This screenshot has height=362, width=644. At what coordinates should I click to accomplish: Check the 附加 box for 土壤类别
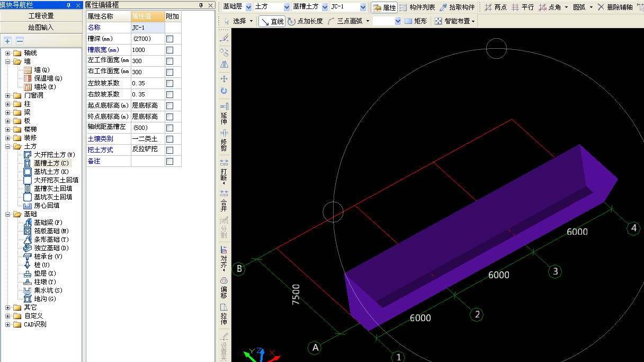pos(170,139)
